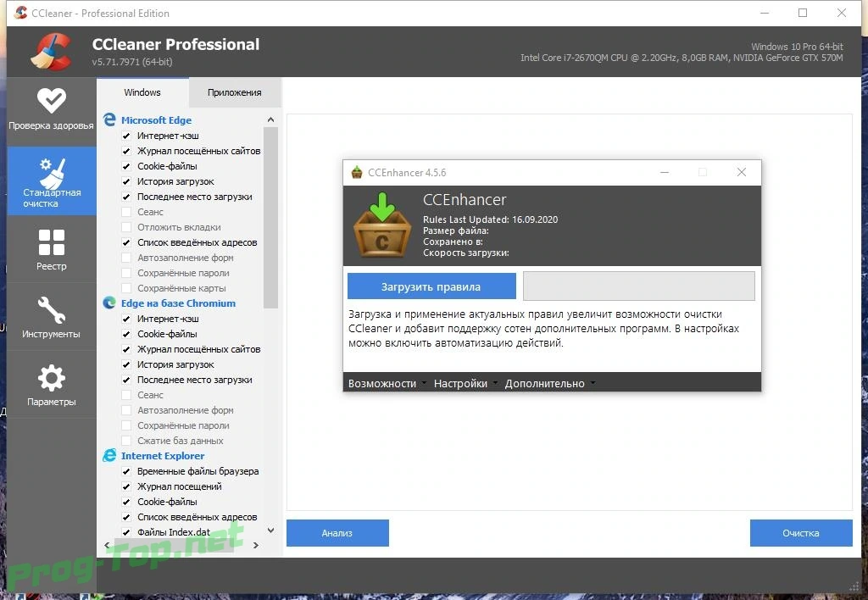
Task: Click the Cookie-файлы label under Internet Explorer
Action: pos(167,502)
